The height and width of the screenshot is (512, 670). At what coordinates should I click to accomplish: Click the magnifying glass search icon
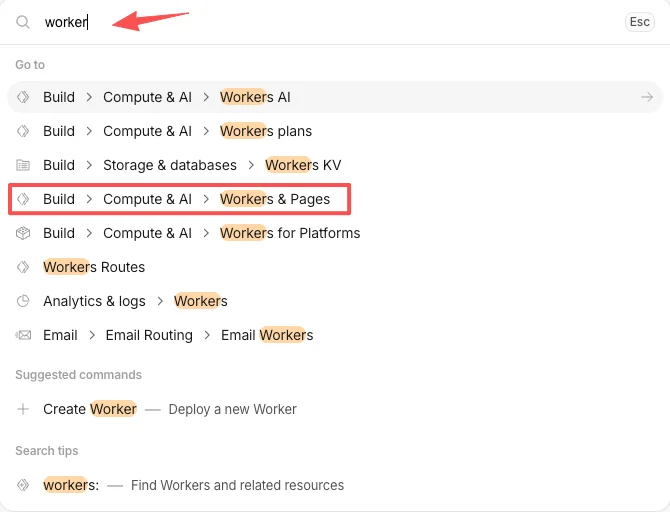click(x=23, y=22)
